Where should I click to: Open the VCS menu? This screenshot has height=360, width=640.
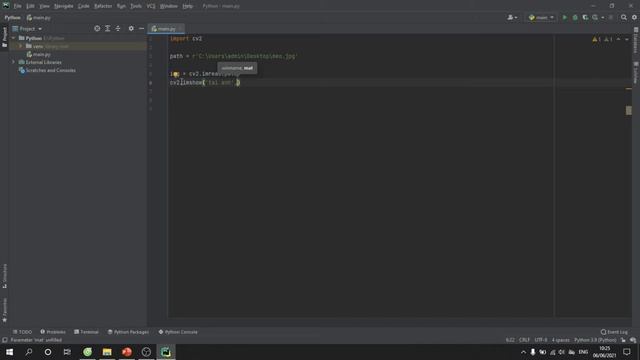[x=151, y=6]
